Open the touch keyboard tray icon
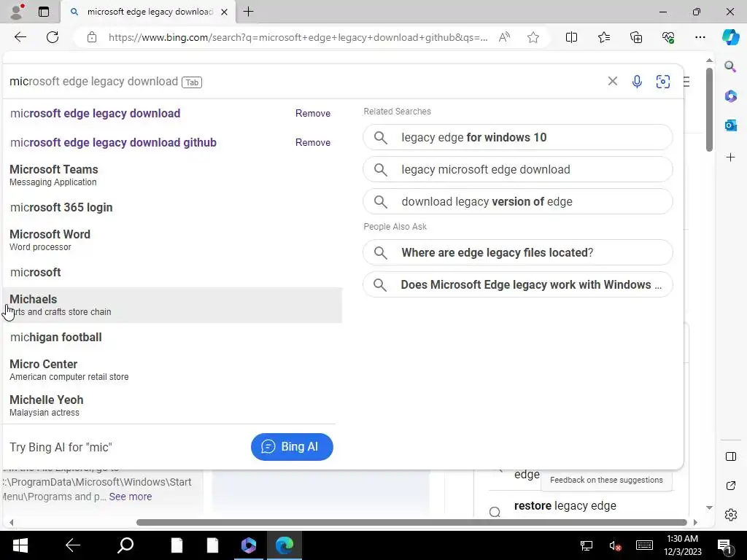This screenshot has width=747, height=560. (645, 545)
